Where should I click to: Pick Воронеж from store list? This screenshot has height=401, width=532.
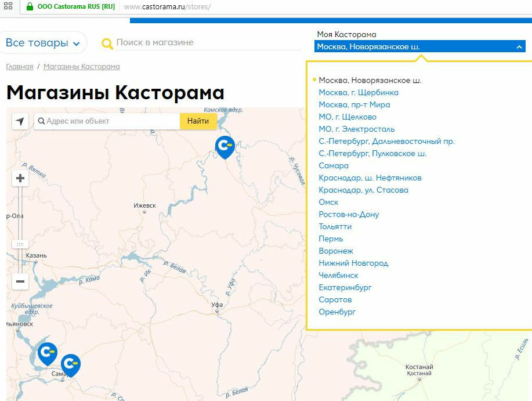click(x=336, y=251)
